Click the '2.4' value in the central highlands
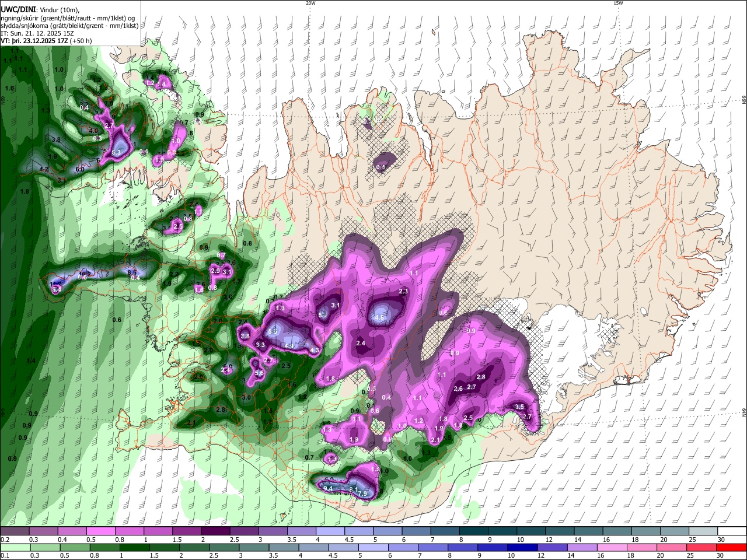The width and height of the screenshot is (747, 560). coord(361,343)
